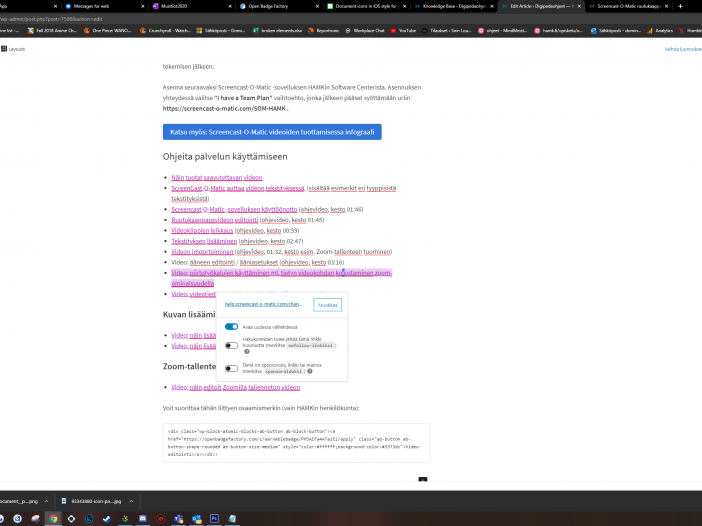Image resolution: width=702 pixels, height=526 pixels.
Task: Click the blue 'Katso myös' infograafi button
Action: [272, 132]
